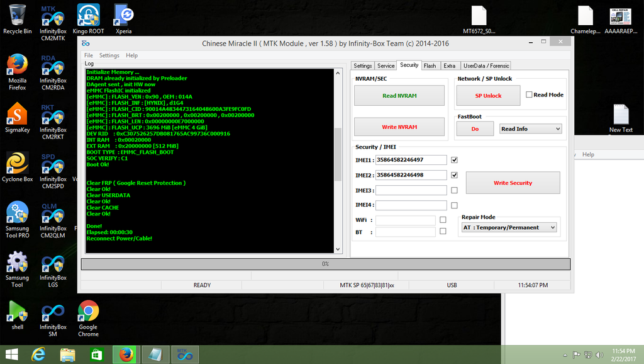Switch to the UserData / Forensic tab
The width and height of the screenshot is (644, 364).
coord(486,65)
